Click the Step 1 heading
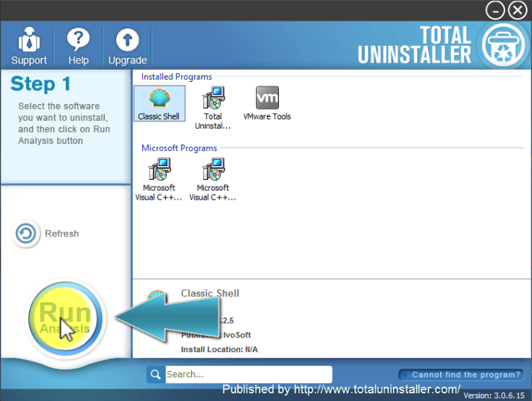Image resolution: width=532 pixels, height=401 pixels. pos(41,83)
